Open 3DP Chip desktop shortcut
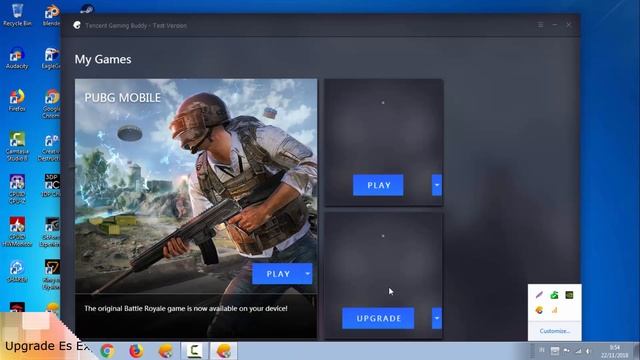This screenshot has width=640, height=360. point(52,186)
